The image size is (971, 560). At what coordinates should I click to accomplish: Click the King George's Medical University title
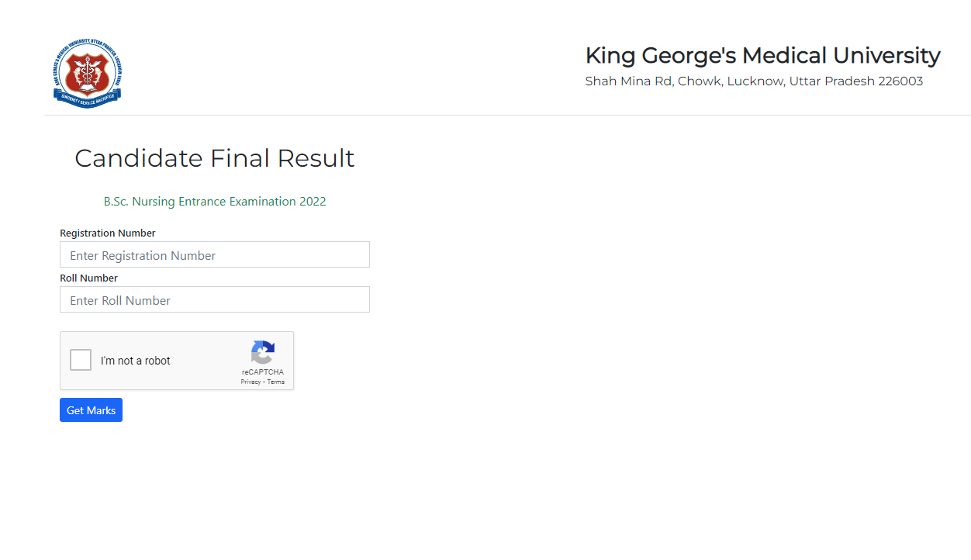(x=762, y=56)
